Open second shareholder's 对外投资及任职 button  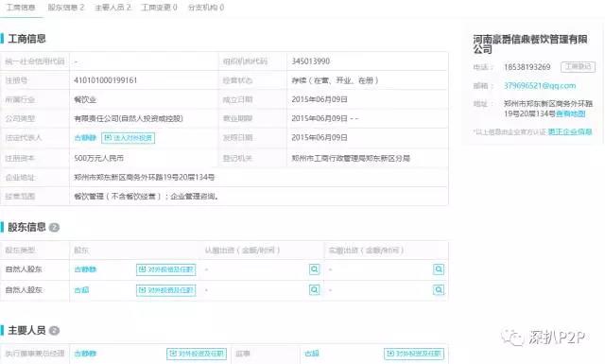click(166, 290)
